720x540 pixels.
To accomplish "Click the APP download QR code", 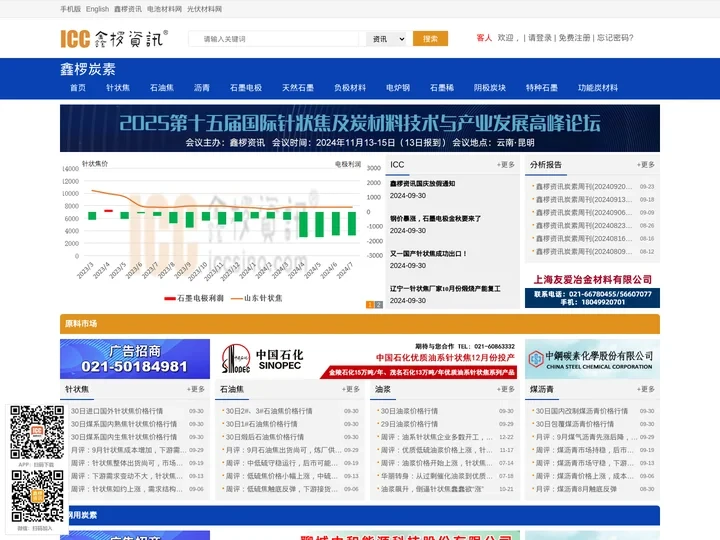I will [x=37, y=432].
